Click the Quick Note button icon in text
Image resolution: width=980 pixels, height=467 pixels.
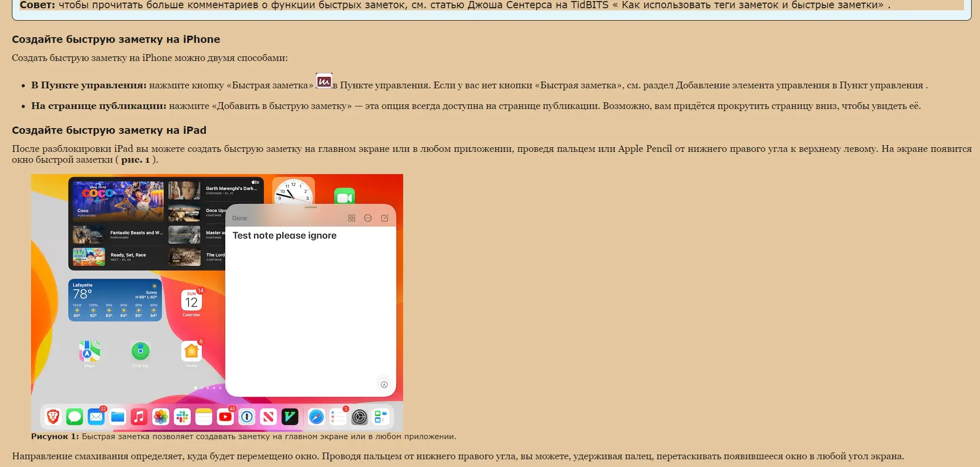point(324,81)
